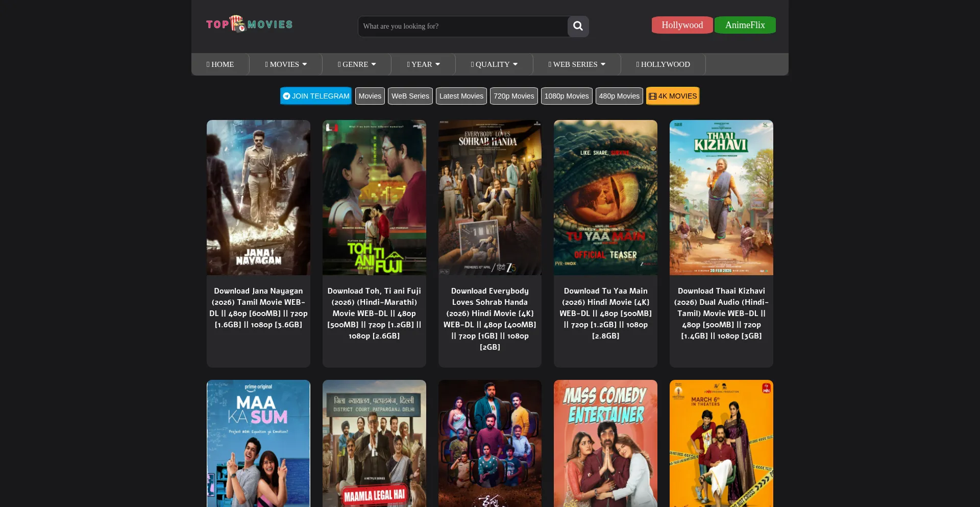Open HOLLYWOOD in the navigation bar
Viewport: 980px width, 507px height.
663,64
